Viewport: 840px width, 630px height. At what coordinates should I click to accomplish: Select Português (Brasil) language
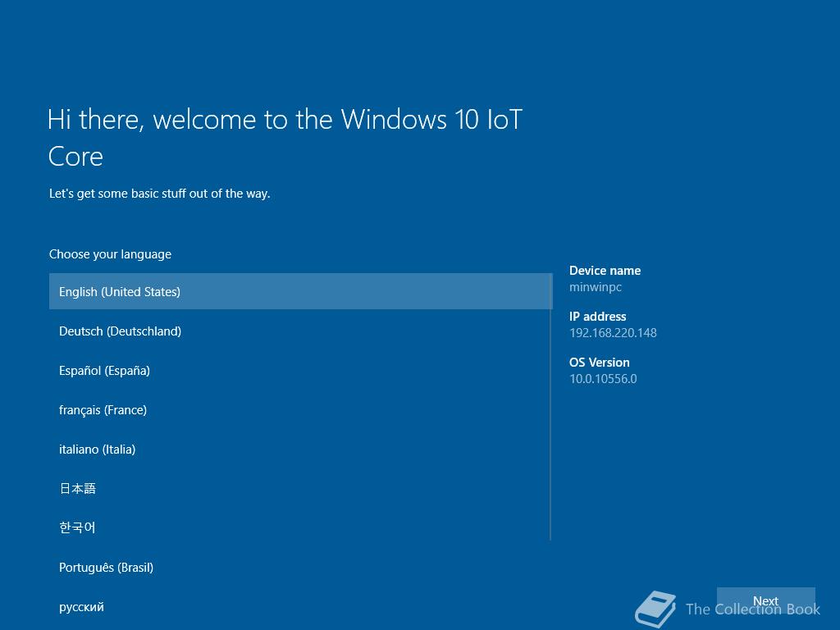(x=300, y=568)
